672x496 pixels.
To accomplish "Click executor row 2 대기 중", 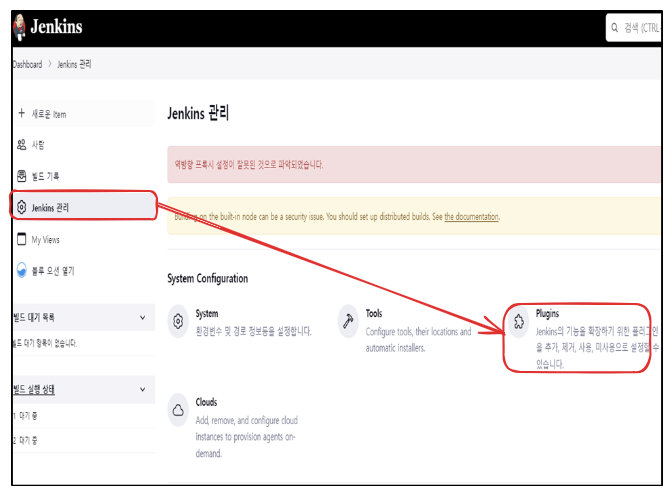I will click(x=25, y=440).
